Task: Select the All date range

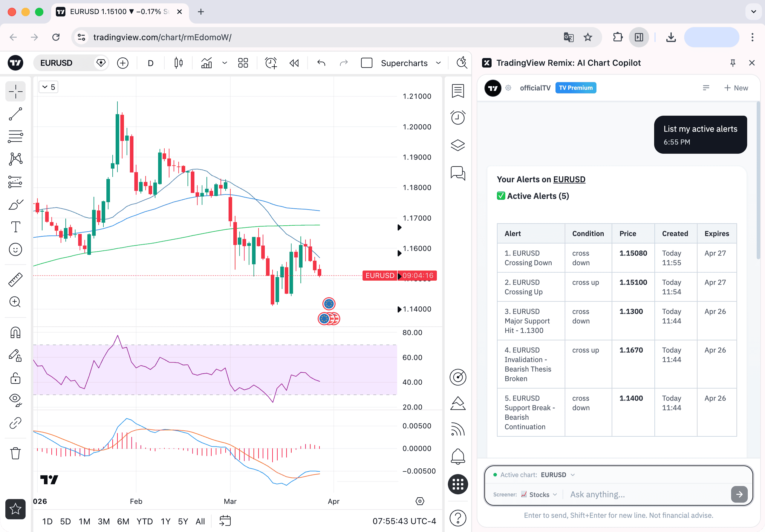Action: (200, 521)
